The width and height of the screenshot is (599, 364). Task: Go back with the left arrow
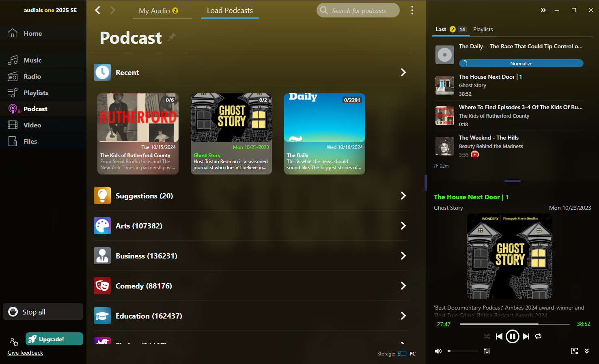coord(97,10)
